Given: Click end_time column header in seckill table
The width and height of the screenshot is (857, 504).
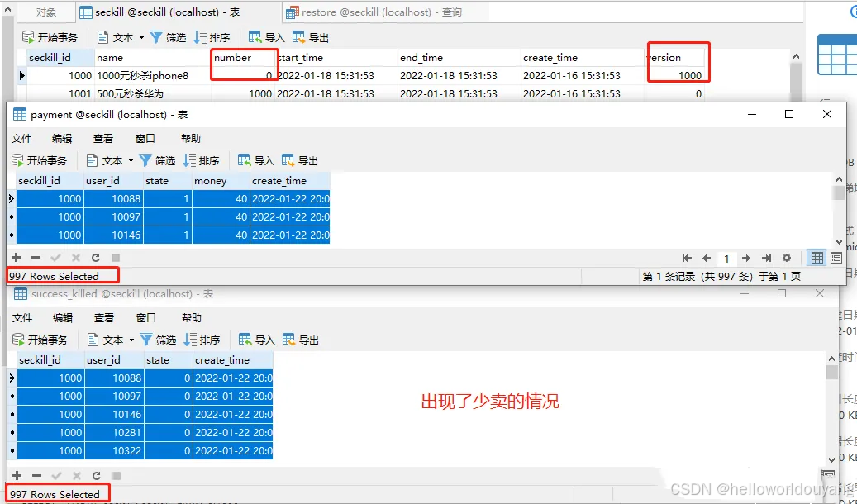Looking at the screenshot, I should coord(459,57).
